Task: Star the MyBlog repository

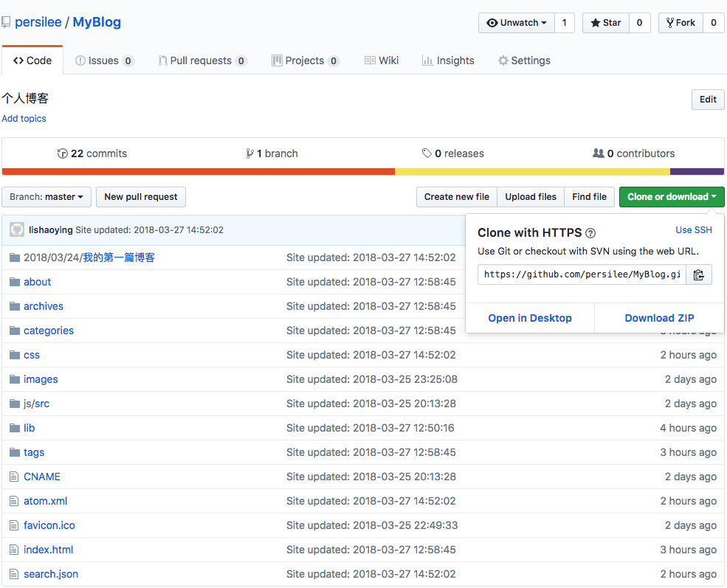Action: [605, 23]
